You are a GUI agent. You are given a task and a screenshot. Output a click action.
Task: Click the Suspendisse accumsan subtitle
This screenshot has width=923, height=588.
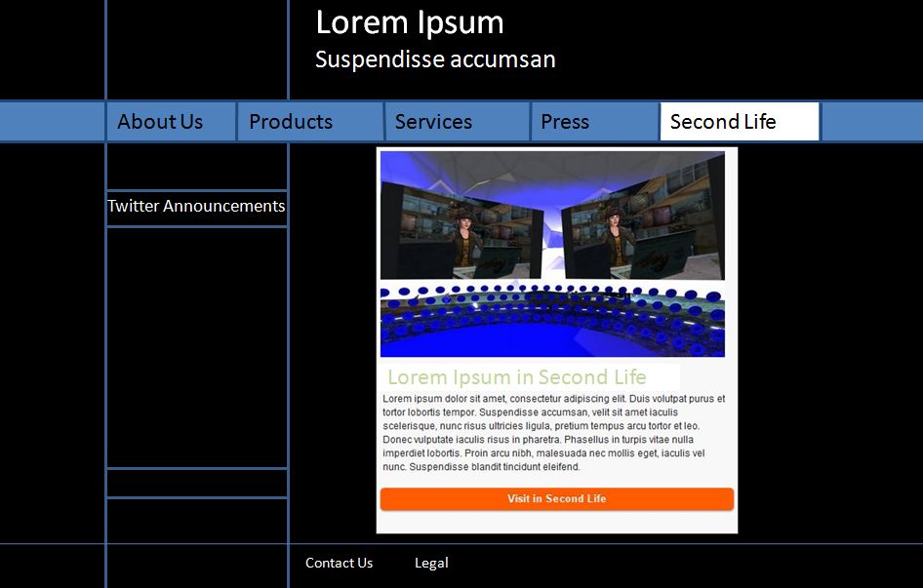tap(435, 59)
